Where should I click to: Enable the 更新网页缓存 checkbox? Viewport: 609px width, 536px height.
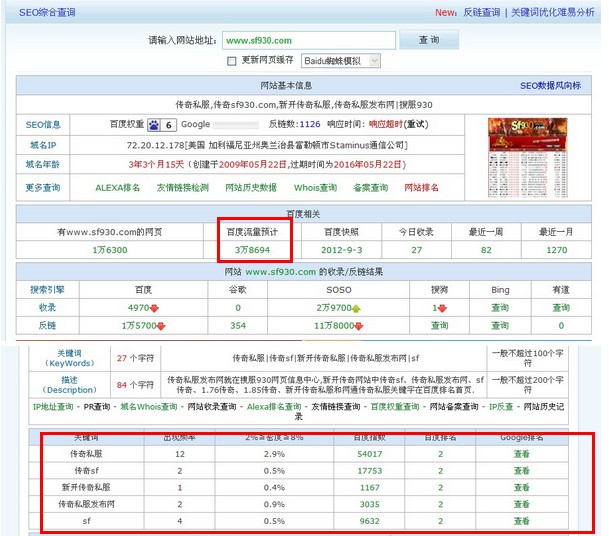[x=233, y=61]
